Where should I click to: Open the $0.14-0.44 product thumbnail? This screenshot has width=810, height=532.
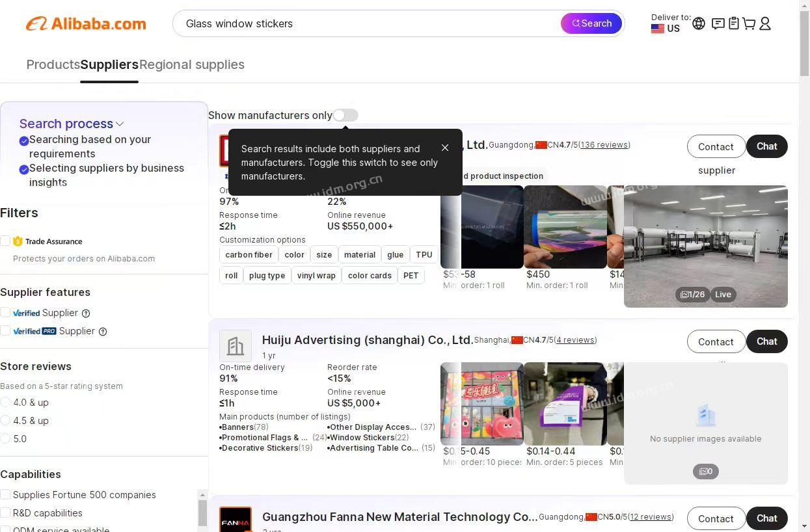tap(565, 404)
